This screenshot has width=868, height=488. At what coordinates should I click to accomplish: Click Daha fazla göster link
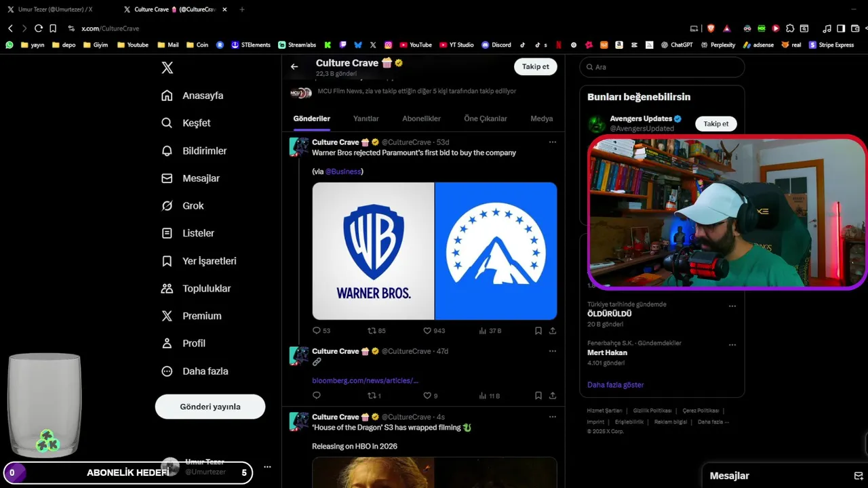[615, 385]
